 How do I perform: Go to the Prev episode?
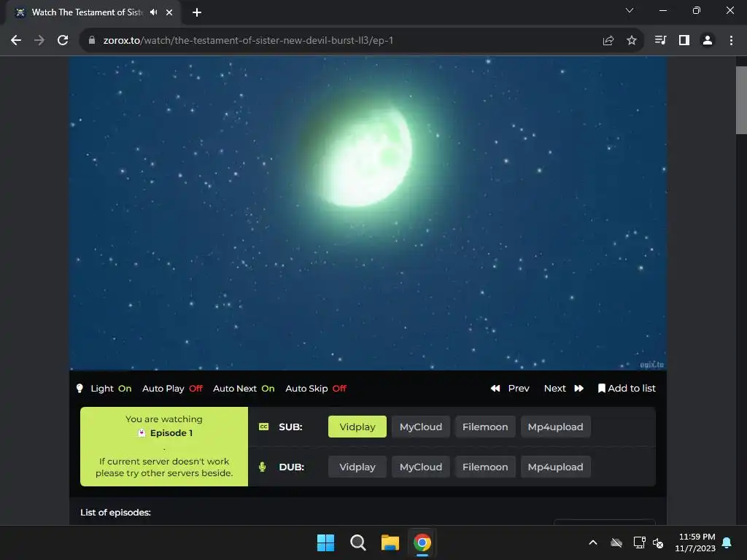pos(510,389)
